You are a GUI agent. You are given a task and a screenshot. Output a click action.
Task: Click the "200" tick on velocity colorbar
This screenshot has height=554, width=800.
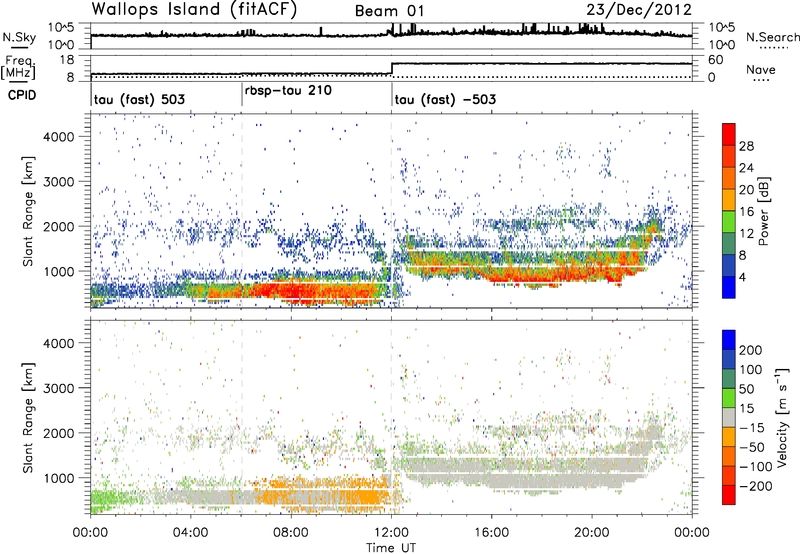pyautogui.click(x=751, y=350)
